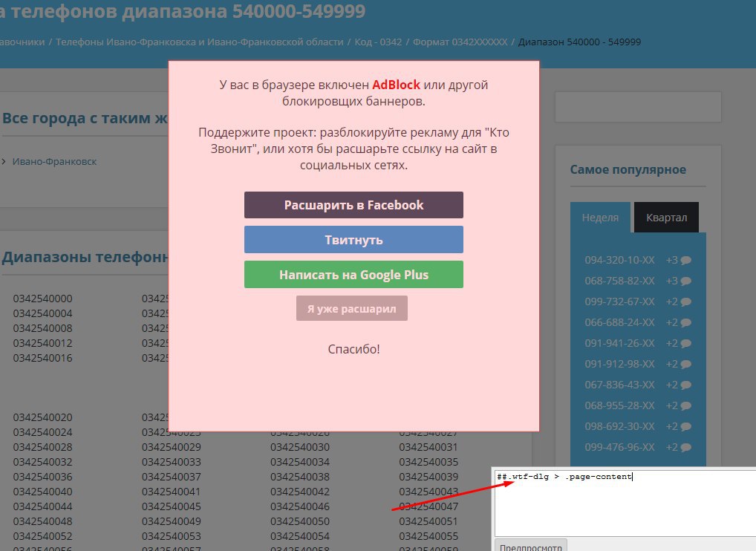The height and width of the screenshot is (551, 756).
Task: Click comment bubble icon beside 068-955-28-XX
Action: [685, 405]
